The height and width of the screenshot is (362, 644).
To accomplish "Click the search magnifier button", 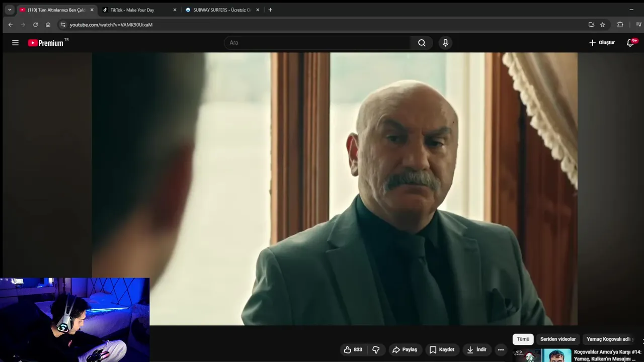I will click(422, 43).
